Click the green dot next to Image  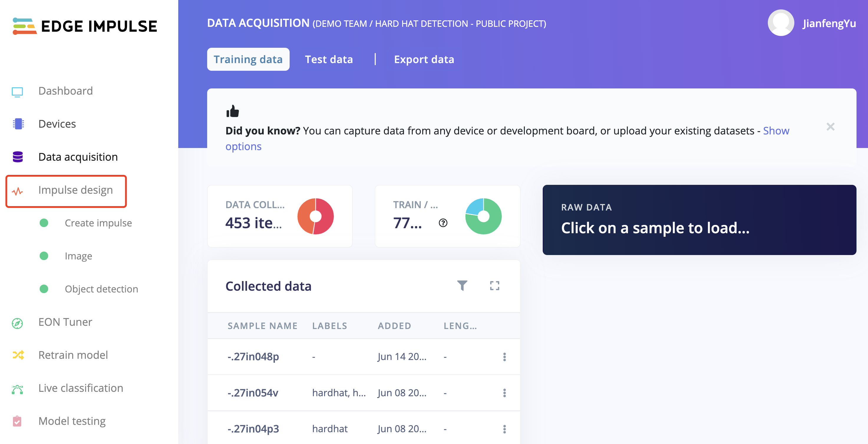(x=44, y=256)
